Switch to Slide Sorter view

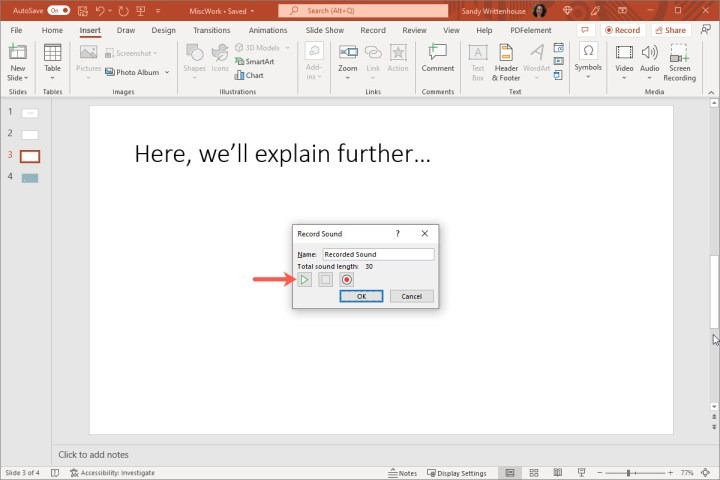tap(534, 473)
